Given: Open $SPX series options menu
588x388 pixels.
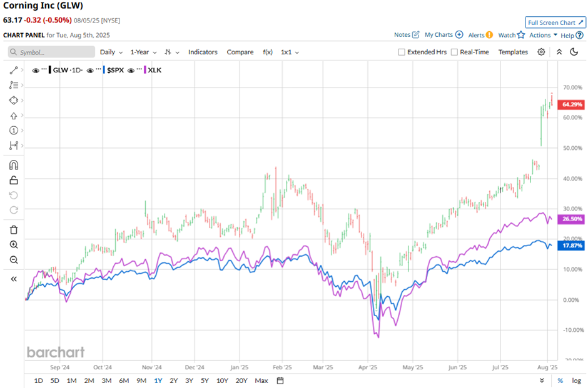Looking at the screenshot, I should [99, 69].
